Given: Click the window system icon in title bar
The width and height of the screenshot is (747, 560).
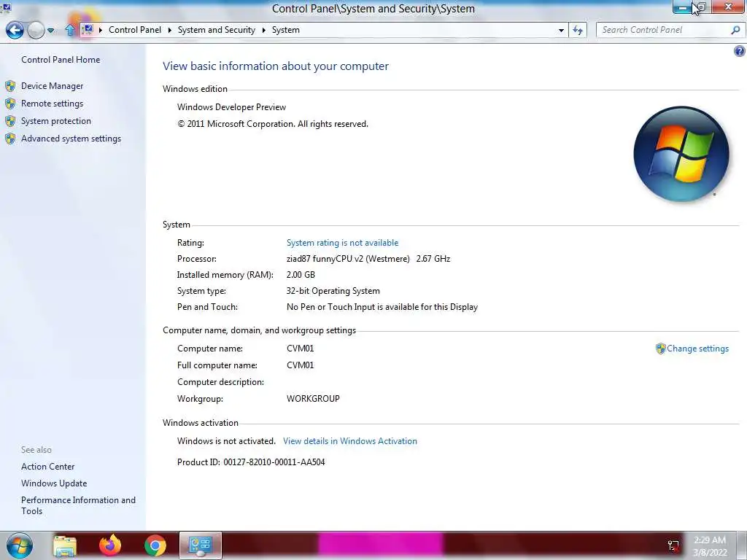Looking at the screenshot, I should click(x=6, y=7).
